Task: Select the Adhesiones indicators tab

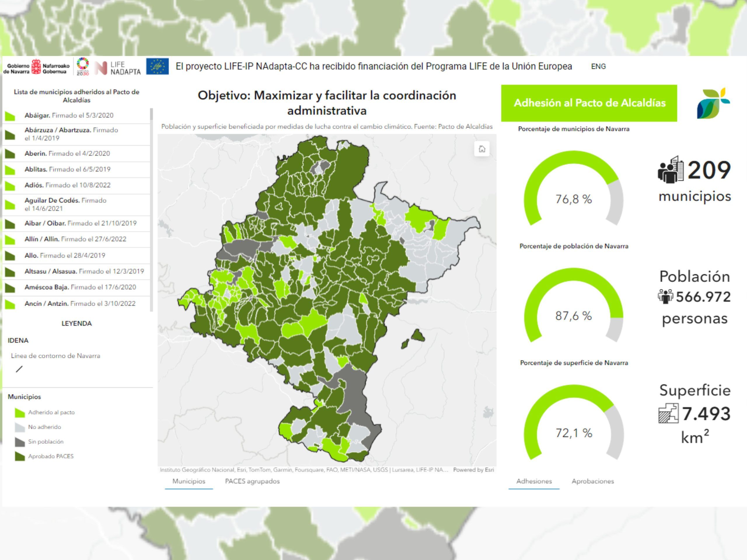Action: (534, 481)
